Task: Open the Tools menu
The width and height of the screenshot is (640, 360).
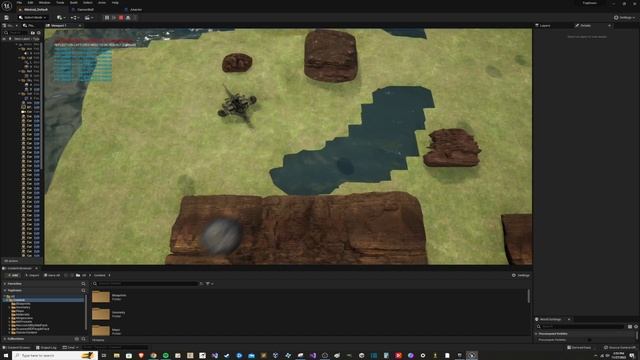Action: click(60, 2)
